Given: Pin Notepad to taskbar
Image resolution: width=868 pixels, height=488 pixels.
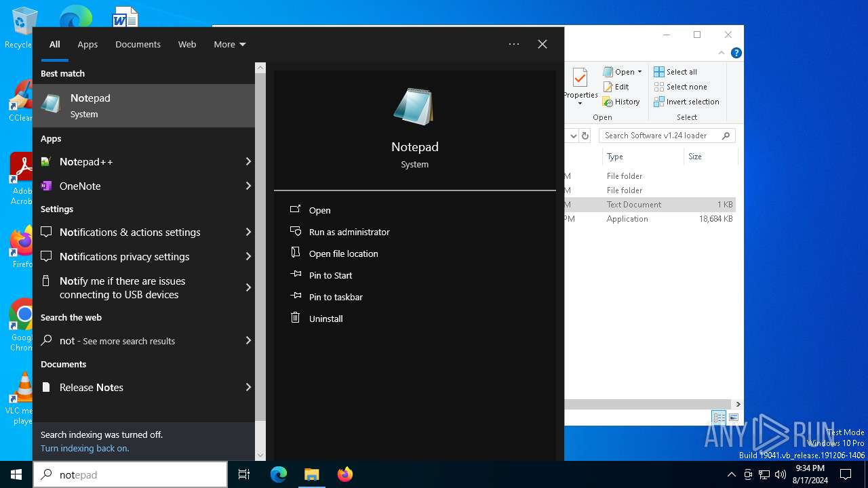Looking at the screenshot, I should pos(326,297).
